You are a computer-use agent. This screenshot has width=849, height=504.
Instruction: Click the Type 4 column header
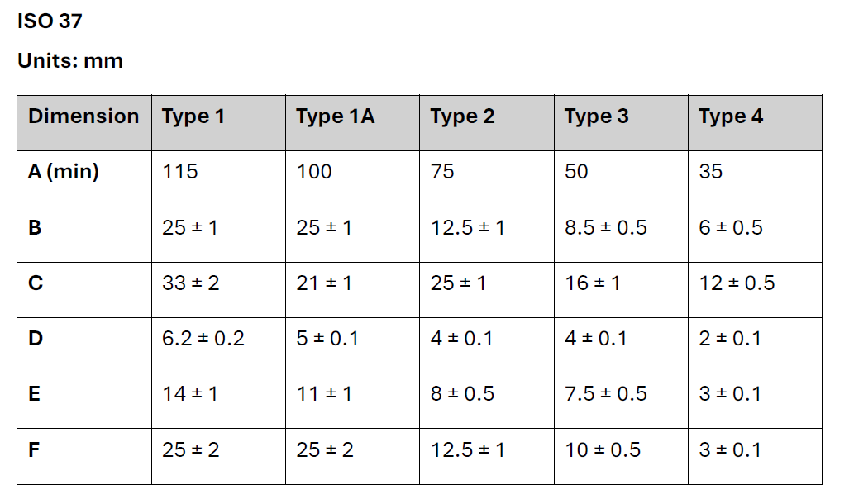pyautogui.click(x=755, y=123)
